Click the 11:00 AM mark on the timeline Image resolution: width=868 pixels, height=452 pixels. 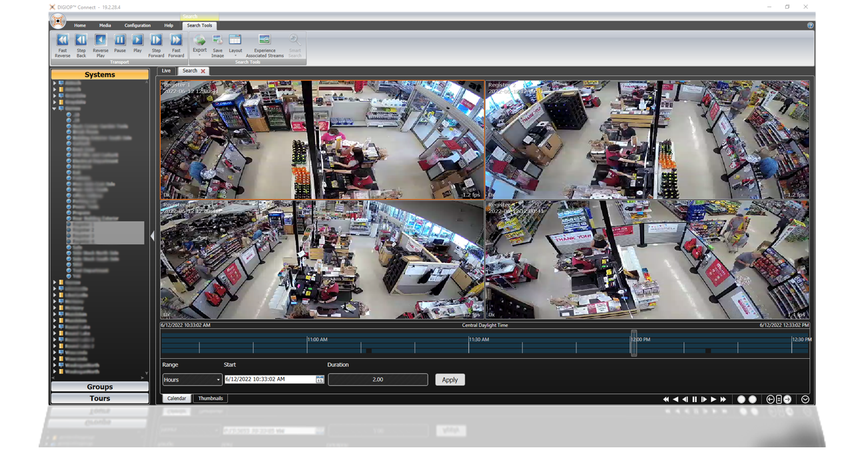coord(317,339)
